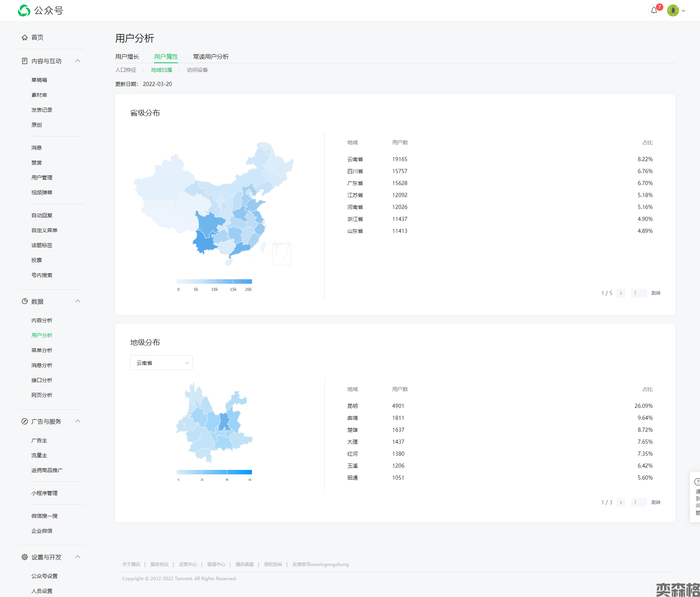Click the notification bell icon
Screen dimensions: 700x597
[x=654, y=10]
